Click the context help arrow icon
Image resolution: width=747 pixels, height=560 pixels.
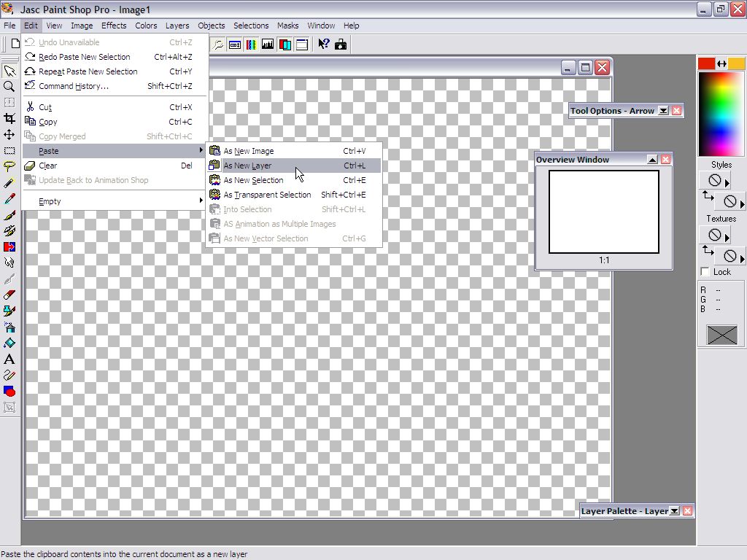pyautogui.click(x=324, y=44)
